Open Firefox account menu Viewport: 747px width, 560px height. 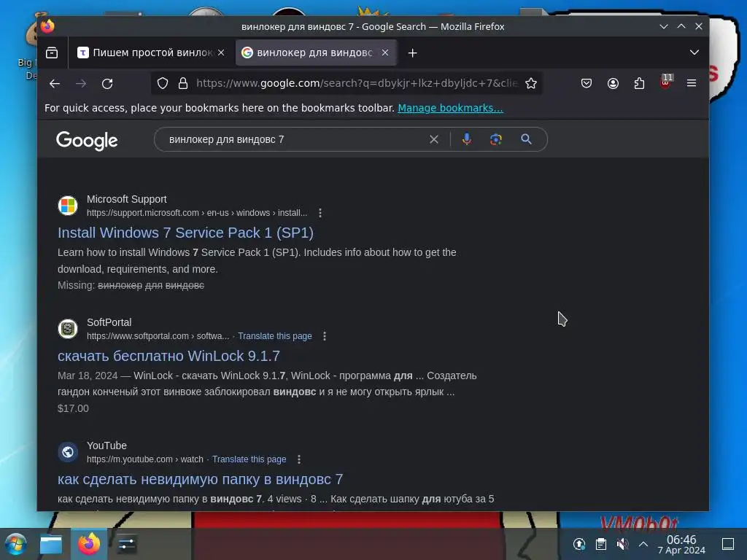point(613,83)
